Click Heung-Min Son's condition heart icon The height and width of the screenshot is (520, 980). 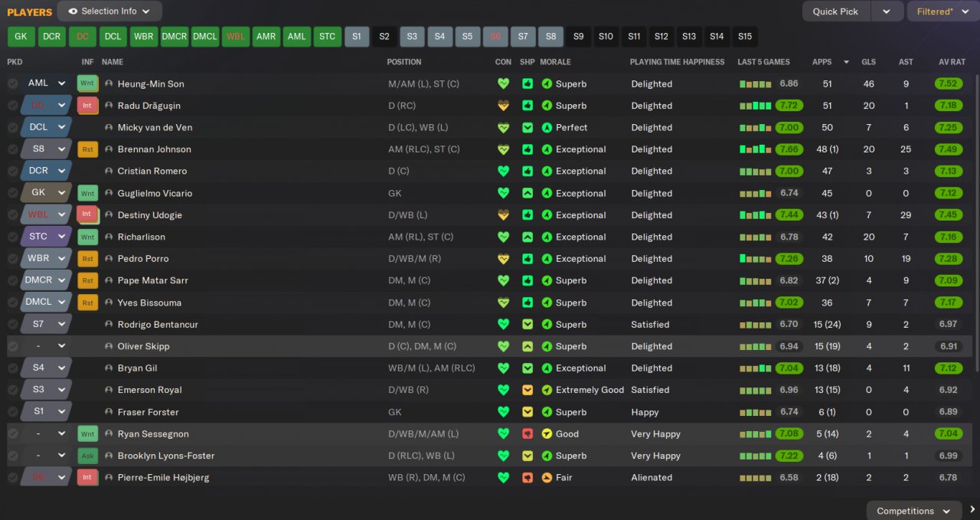(503, 83)
